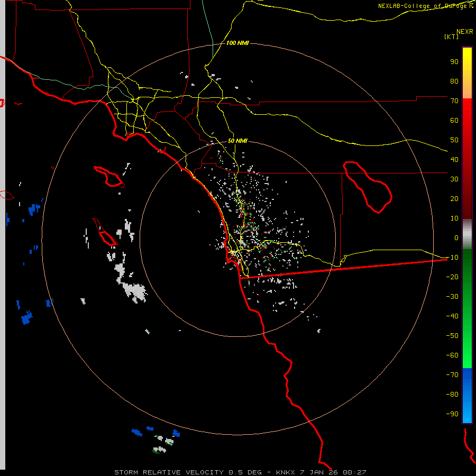Click the -30 value on the velocity scale

click(x=452, y=297)
